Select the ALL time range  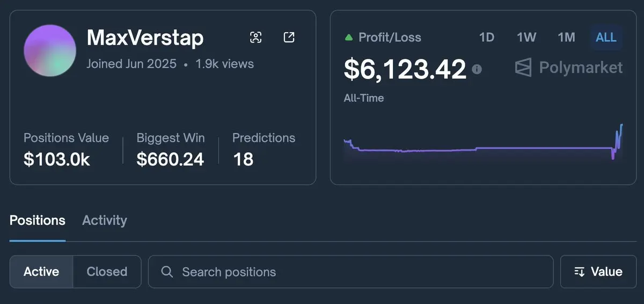click(x=606, y=38)
